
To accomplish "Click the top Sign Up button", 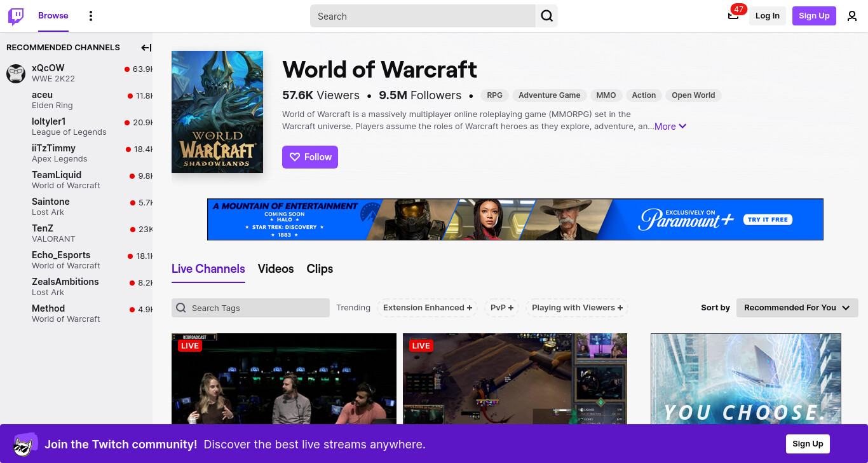I will (814, 16).
